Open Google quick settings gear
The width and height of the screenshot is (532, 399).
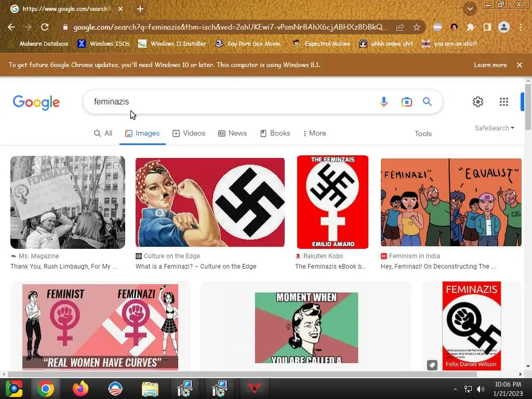coord(478,102)
